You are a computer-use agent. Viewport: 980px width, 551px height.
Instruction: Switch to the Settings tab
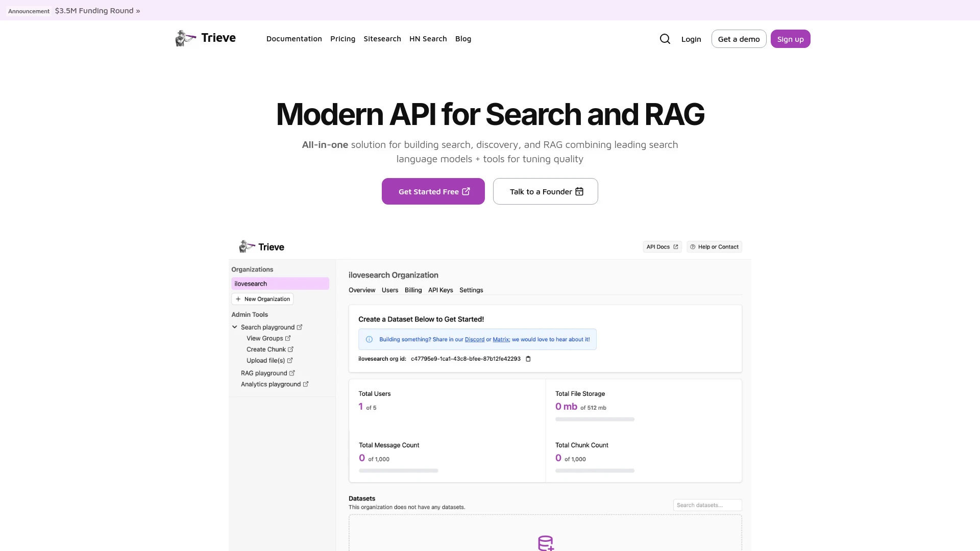(x=471, y=290)
